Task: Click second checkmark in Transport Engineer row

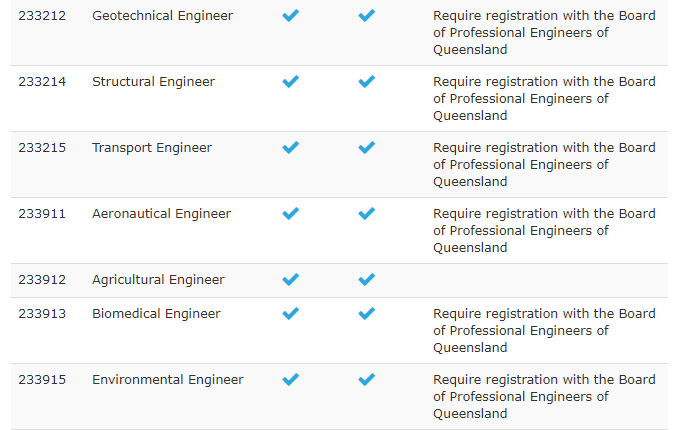Action: [x=367, y=148]
